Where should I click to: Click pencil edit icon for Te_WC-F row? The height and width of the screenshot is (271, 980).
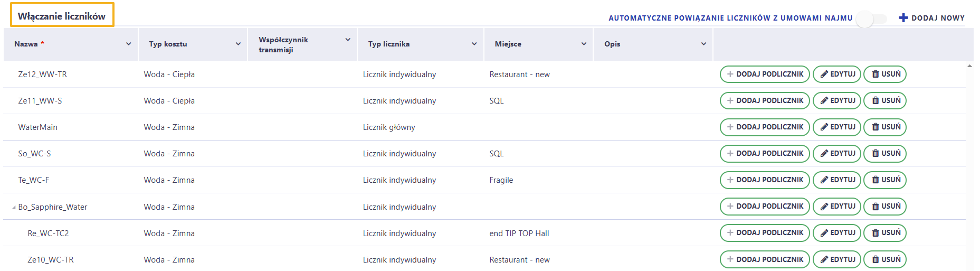point(824,180)
